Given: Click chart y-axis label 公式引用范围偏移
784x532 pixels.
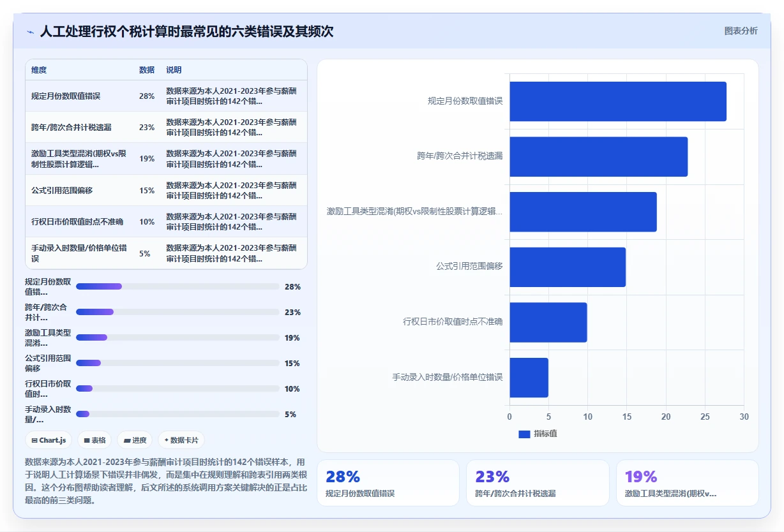Looking at the screenshot, I should (x=469, y=267).
